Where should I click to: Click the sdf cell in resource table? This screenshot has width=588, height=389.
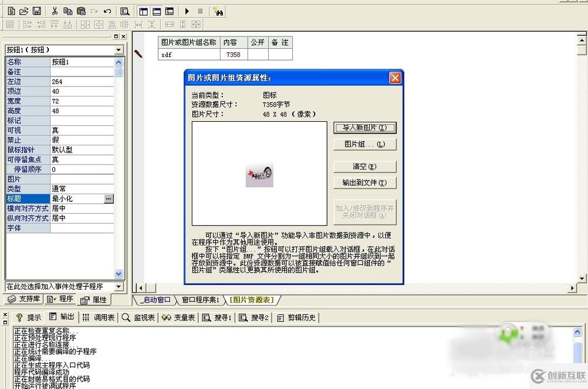point(189,55)
